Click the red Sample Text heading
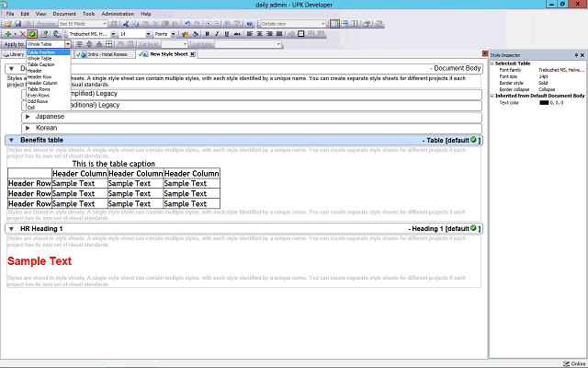Viewport: 588px width, 368px height. pos(40,261)
